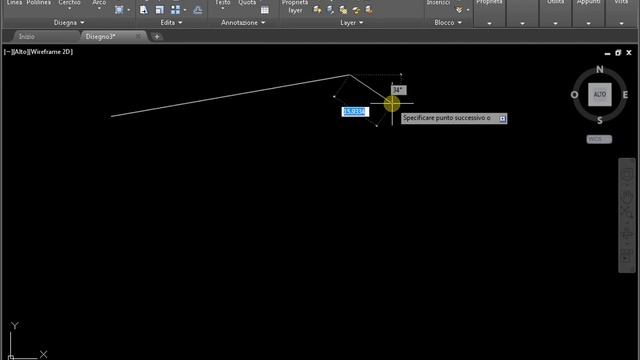This screenshot has height=360, width=640.
Task: Open dropdown arrow beside hatch icon
Action: coord(129,10)
